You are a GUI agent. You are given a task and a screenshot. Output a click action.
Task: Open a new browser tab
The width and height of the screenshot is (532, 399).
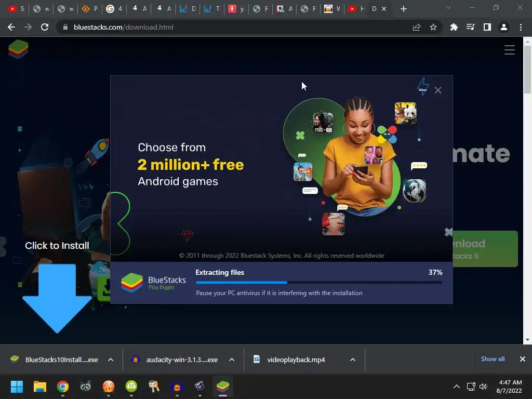403,9
